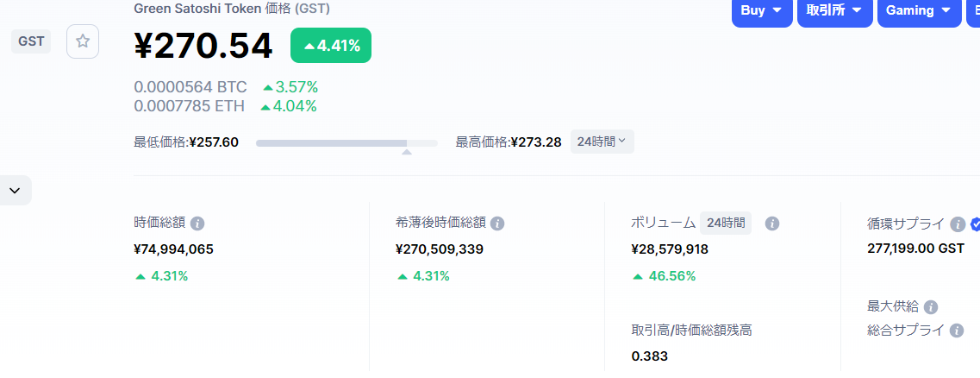Click the 0.0007785 ETH price
The image size is (980, 378).
click(x=190, y=106)
